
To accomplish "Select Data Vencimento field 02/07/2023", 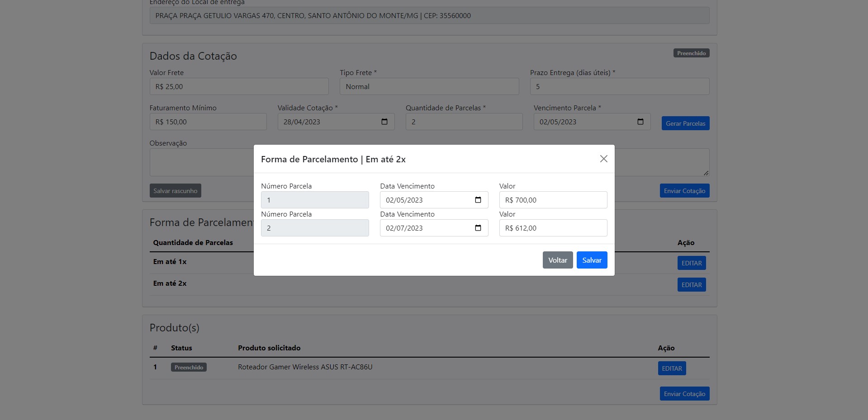I will (434, 228).
